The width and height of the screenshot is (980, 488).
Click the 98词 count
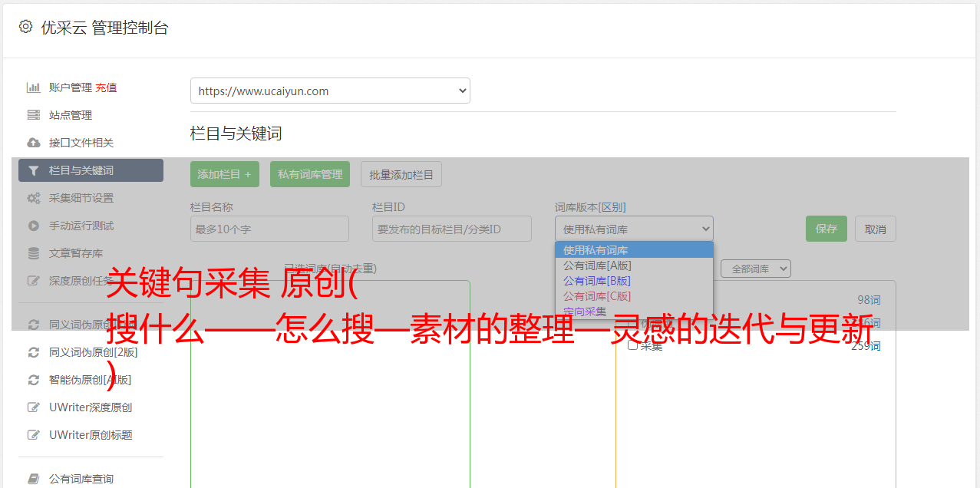869,300
